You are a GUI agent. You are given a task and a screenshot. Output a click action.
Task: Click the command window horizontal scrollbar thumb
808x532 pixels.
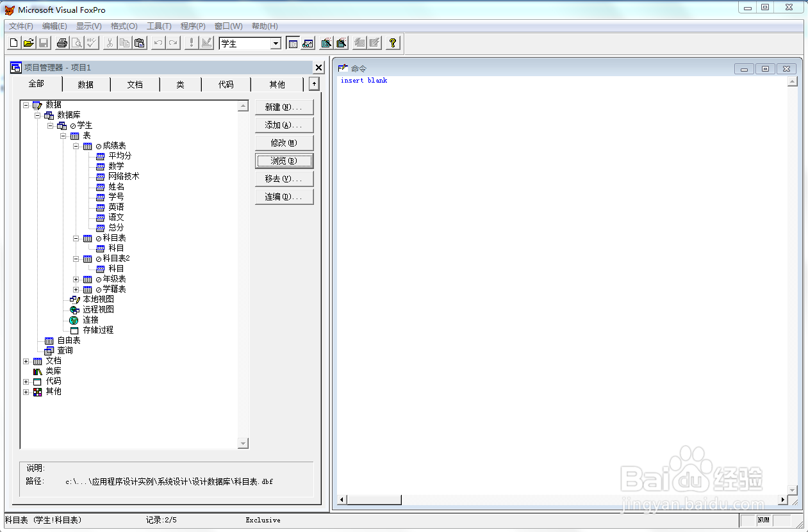pos(374,499)
